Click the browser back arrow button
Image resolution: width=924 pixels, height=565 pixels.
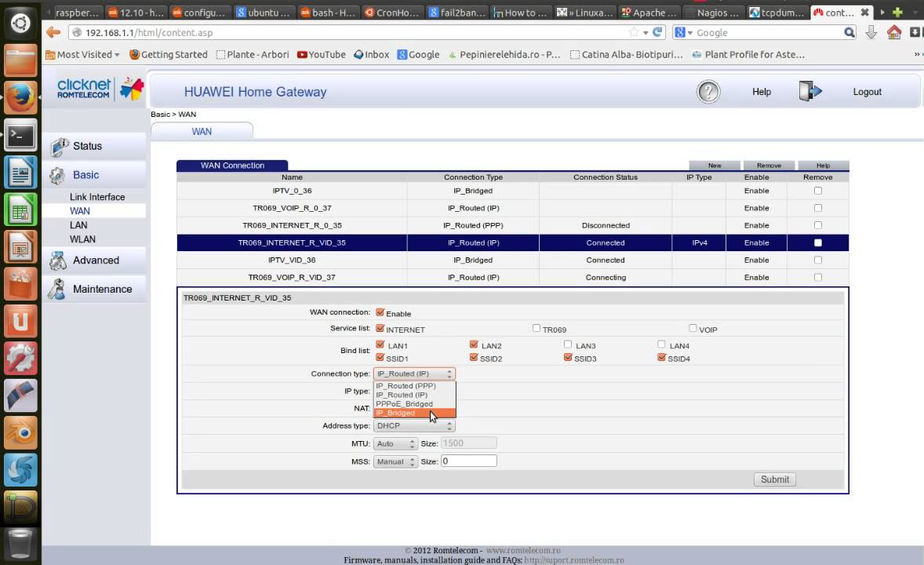[53, 32]
